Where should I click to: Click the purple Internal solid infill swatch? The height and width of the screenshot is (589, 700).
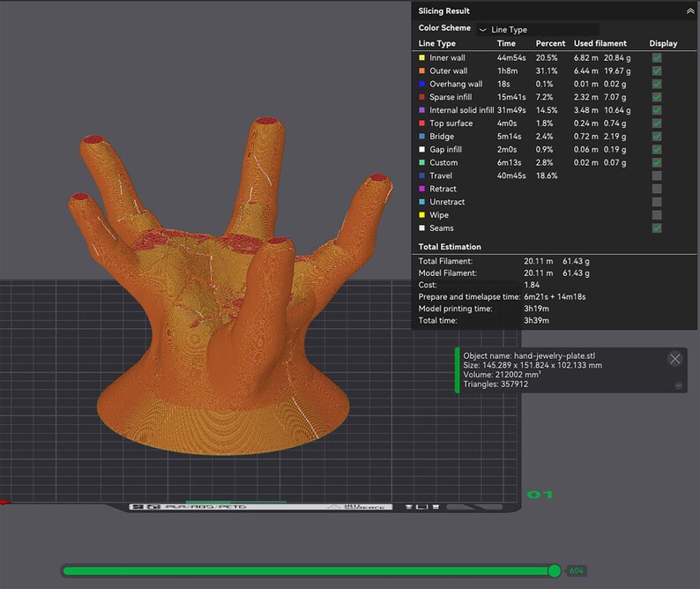coord(422,110)
